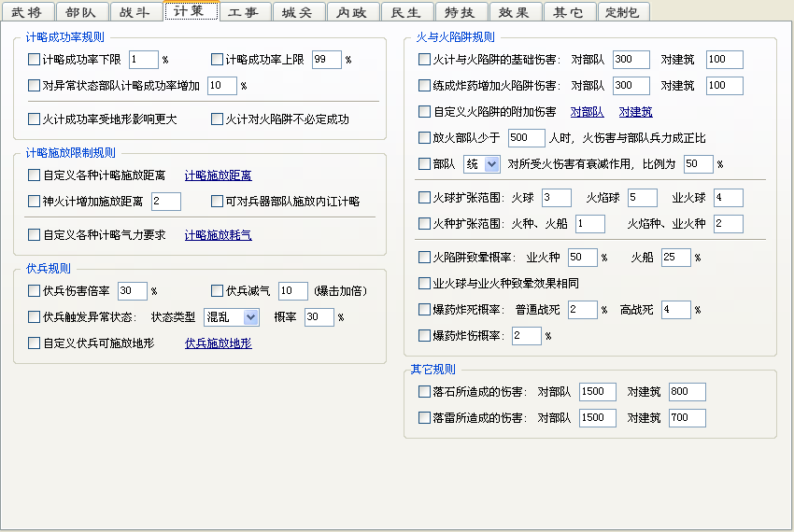Enable 计略成功率上限 checkbox
This screenshot has width=794, height=532.
pyautogui.click(x=217, y=60)
